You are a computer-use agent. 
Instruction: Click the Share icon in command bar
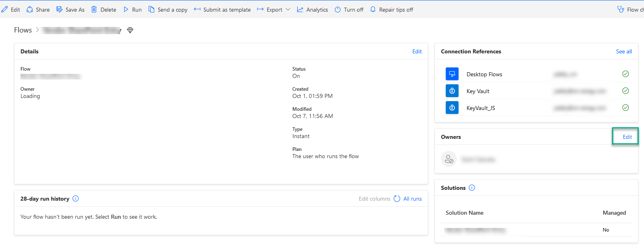click(30, 9)
